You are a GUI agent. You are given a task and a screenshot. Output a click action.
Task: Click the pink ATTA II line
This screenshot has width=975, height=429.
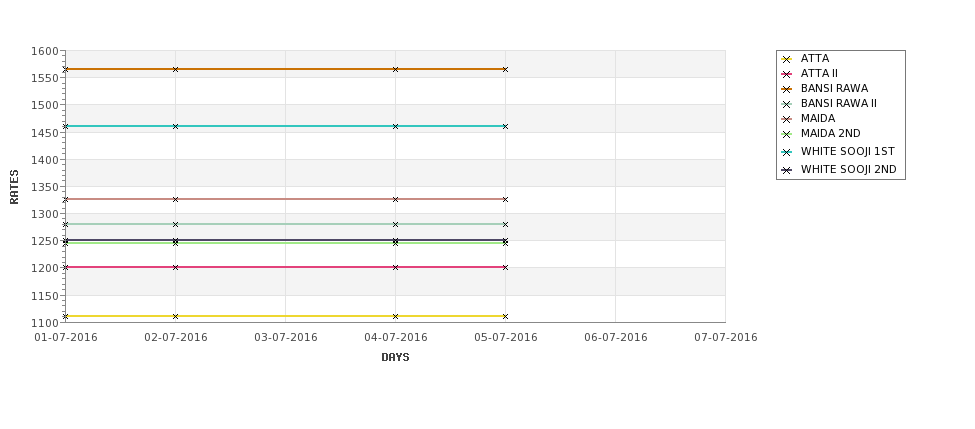[x=285, y=267]
